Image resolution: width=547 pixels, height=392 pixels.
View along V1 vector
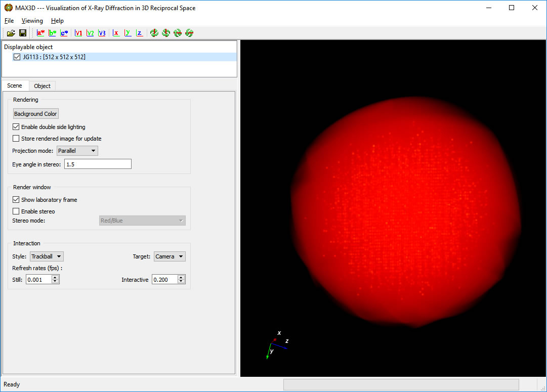tap(78, 33)
